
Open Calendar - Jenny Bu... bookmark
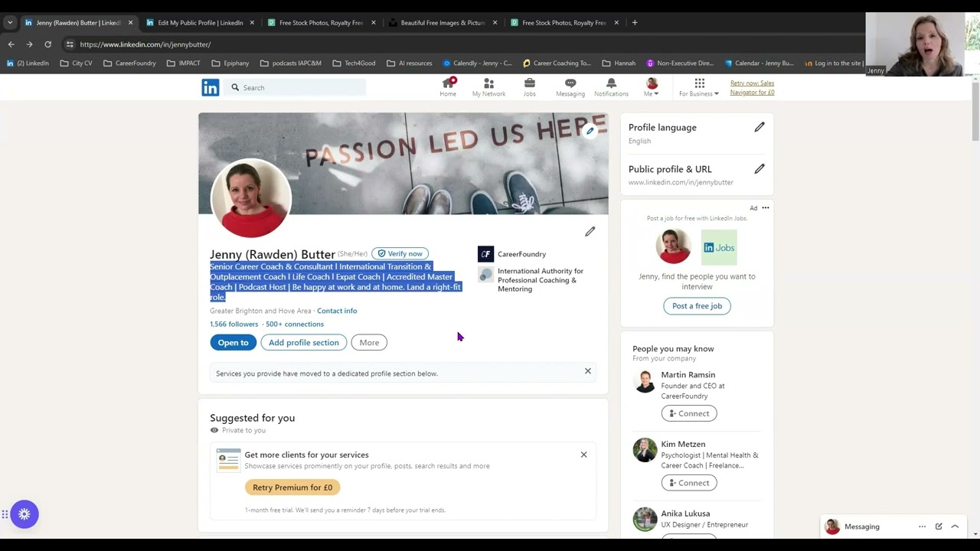pyautogui.click(x=759, y=63)
